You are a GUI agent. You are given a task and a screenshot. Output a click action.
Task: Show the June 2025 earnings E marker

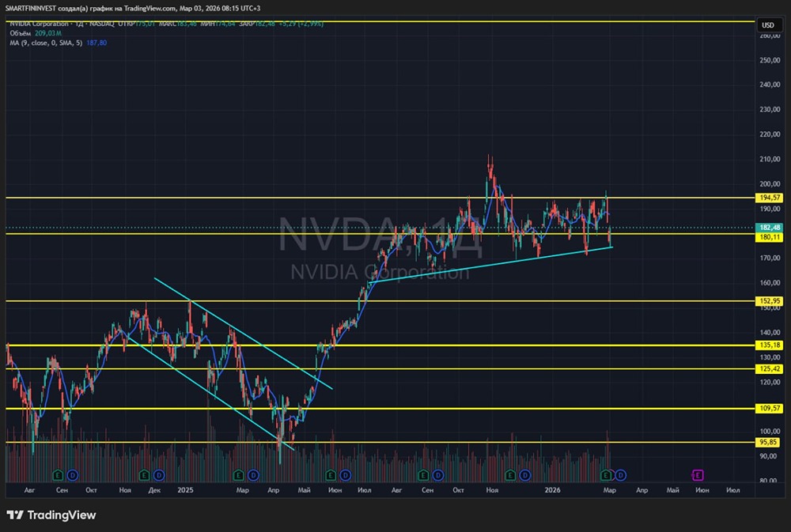331,475
